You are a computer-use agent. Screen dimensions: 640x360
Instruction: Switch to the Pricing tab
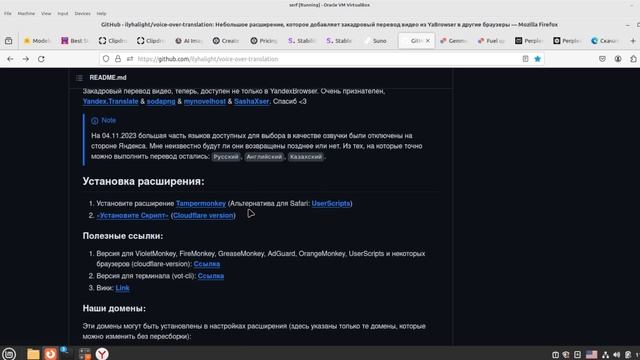tap(264, 41)
